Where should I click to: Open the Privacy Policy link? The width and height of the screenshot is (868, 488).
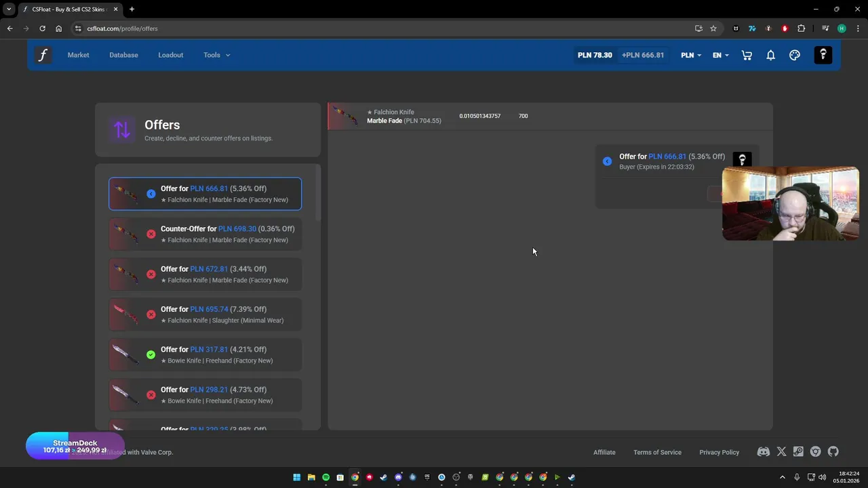[x=719, y=452]
